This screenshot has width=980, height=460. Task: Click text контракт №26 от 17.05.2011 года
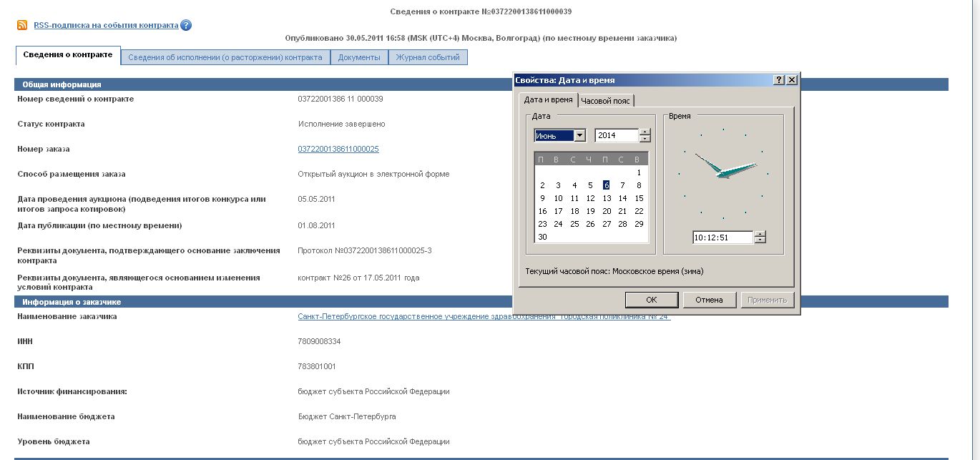pos(358,277)
